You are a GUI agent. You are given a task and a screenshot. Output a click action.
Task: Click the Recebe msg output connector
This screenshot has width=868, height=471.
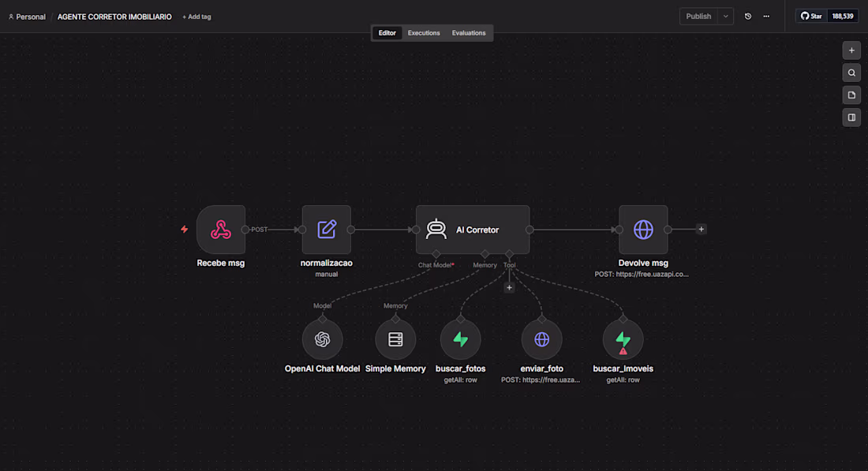(245, 230)
